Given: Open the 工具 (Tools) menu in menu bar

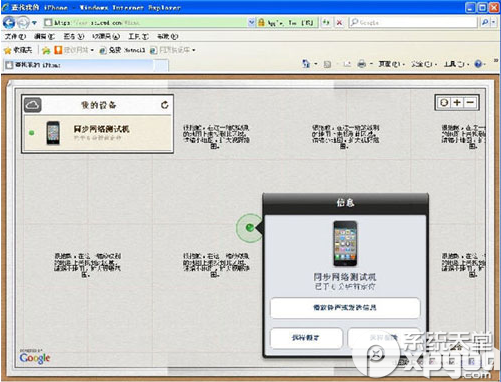Looking at the screenshot, I should coord(138,36).
